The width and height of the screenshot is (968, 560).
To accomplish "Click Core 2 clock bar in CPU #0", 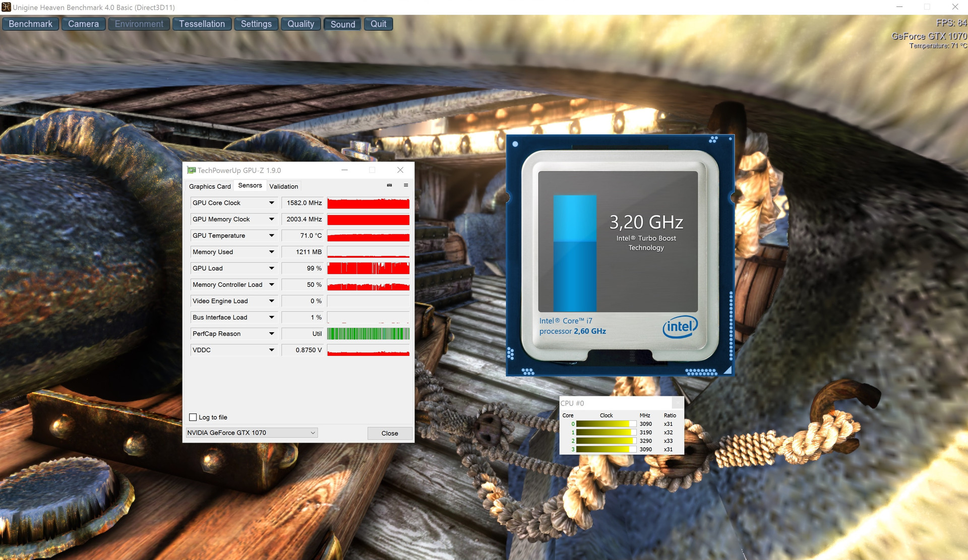I will [x=606, y=441].
